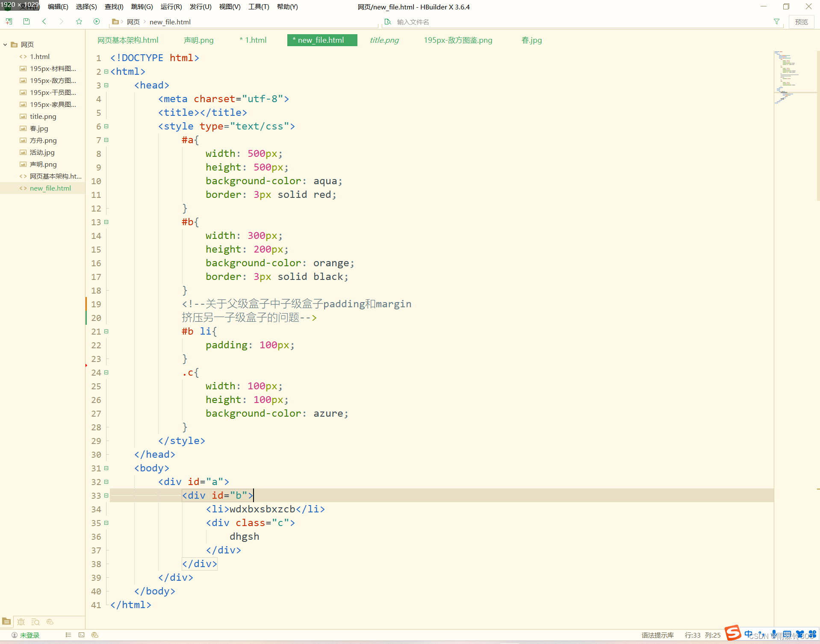
Task: Open the 运行(R) menu
Action: click(x=171, y=7)
